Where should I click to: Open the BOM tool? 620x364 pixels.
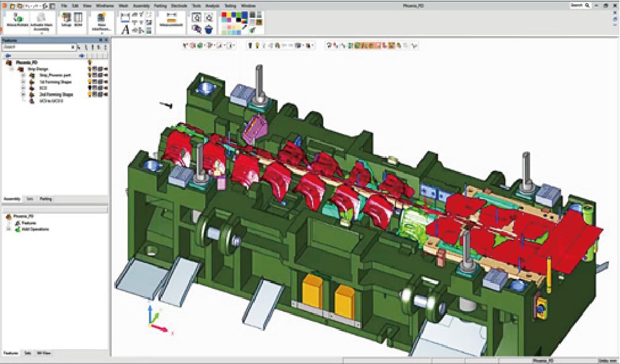point(78,19)
